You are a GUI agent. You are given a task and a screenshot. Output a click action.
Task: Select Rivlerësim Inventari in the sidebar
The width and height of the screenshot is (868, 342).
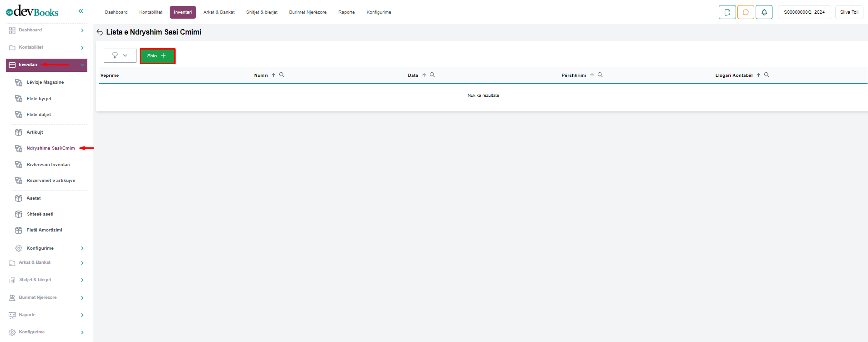[x=48, y=165]
